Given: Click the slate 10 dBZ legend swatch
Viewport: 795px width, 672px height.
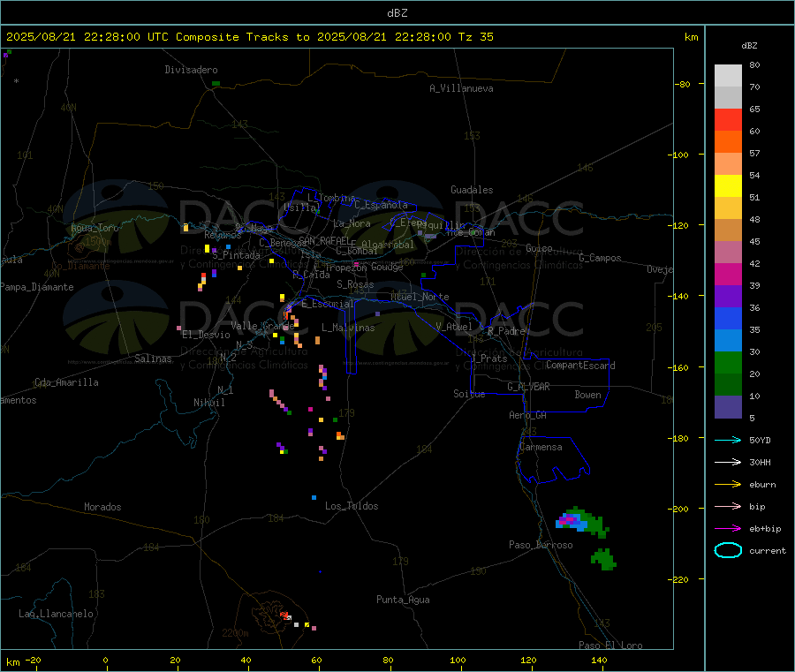Looking at the screenshot, I should point(728,407).
